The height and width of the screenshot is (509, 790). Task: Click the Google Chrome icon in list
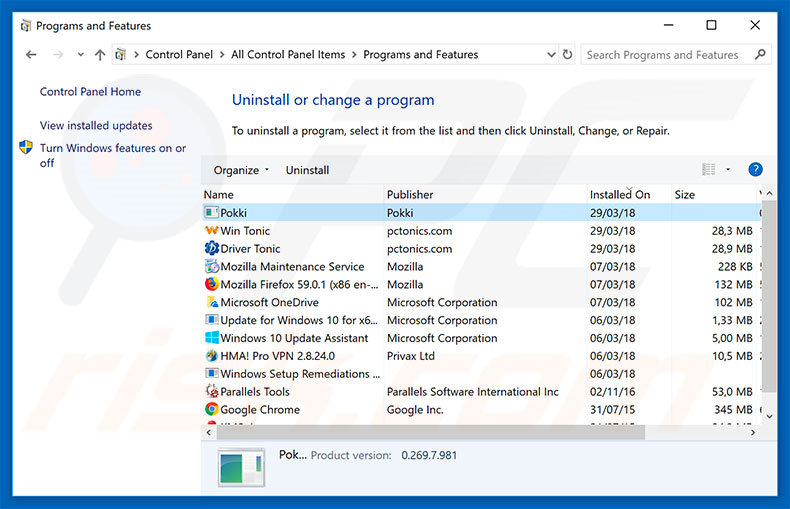[x=211, y=409]
